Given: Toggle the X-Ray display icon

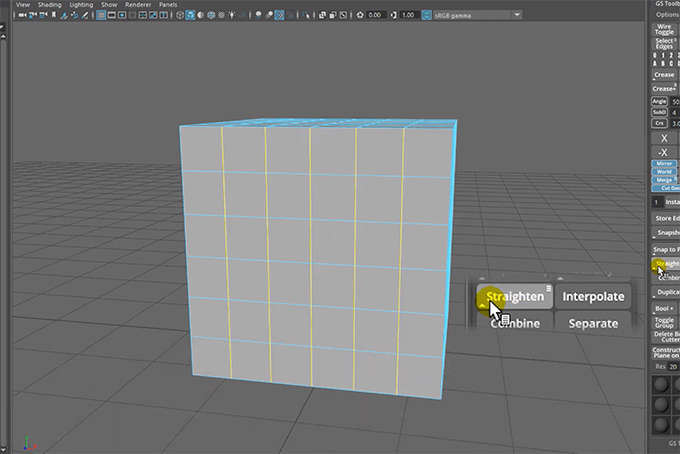Looking at the screenshot, I should [322, 15].
